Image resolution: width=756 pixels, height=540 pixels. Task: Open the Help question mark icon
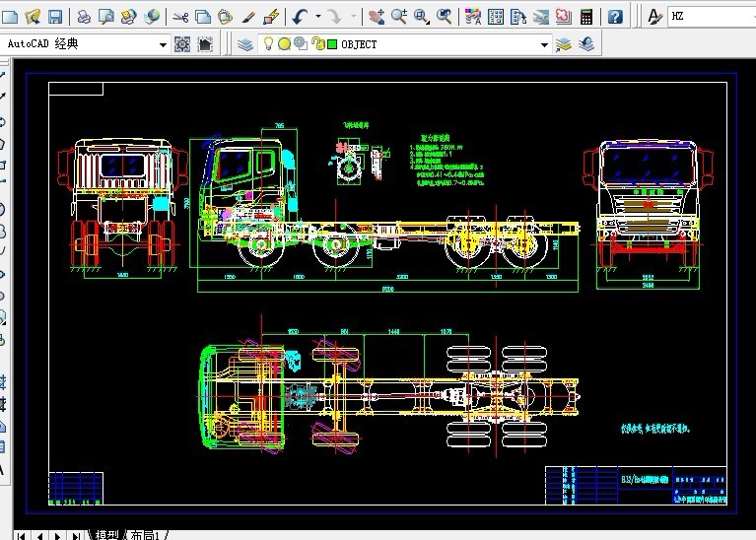(615, 17)
